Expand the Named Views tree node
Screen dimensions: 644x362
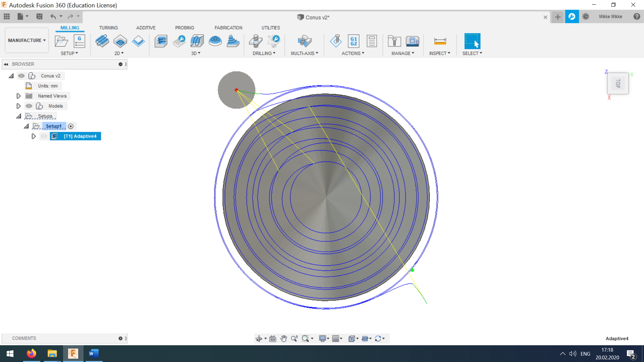(19, 96)
